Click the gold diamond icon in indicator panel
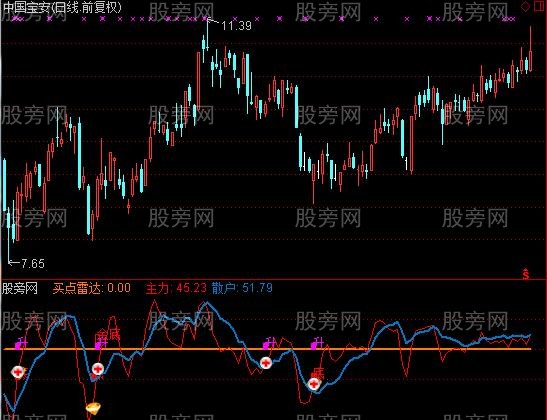Screen dimensions: 547x420 93,407
